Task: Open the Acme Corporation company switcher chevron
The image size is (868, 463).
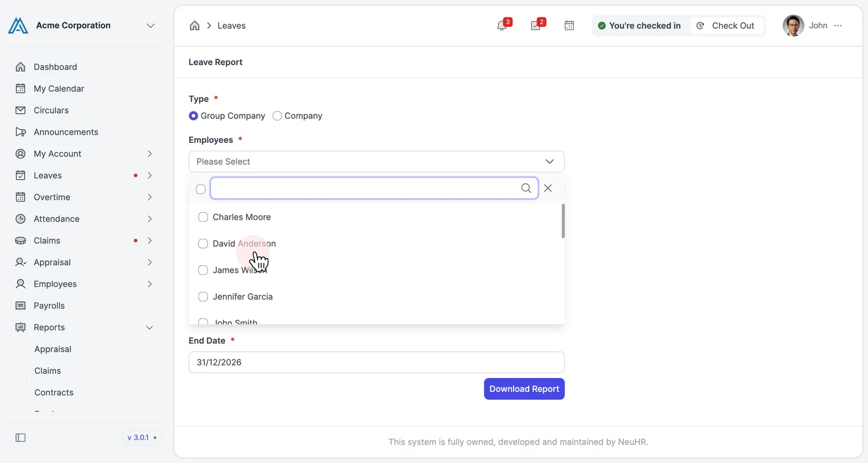Action: coord(151,25)
